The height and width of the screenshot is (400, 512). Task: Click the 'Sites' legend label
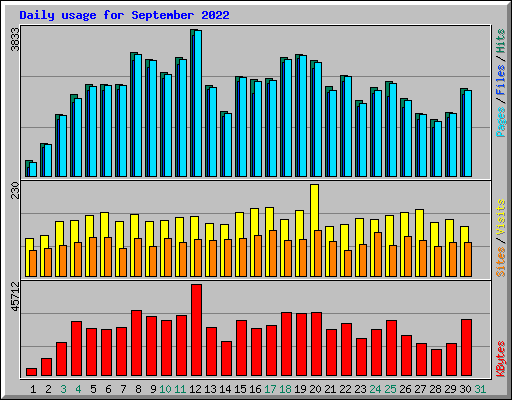pos(500,262)
